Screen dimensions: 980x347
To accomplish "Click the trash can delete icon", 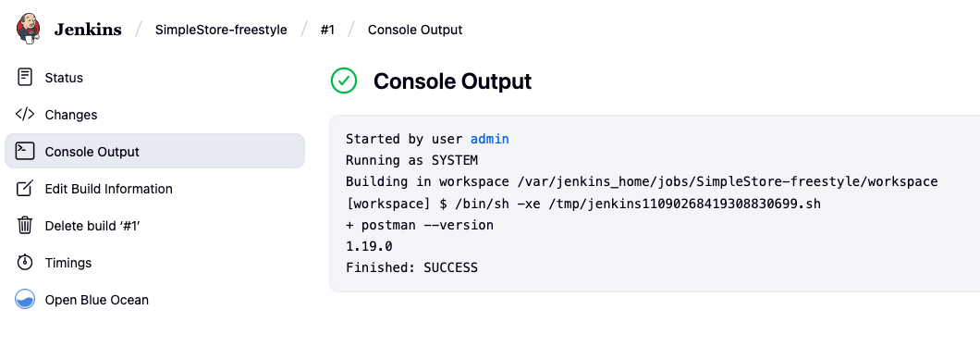I will pyautogui.click(x=25, y=225).
